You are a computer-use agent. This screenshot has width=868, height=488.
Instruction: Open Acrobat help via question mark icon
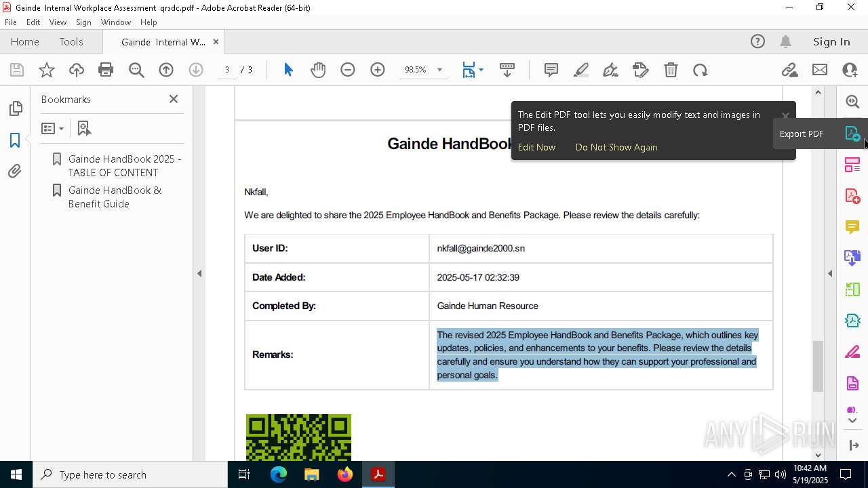(x=757, y=41)
